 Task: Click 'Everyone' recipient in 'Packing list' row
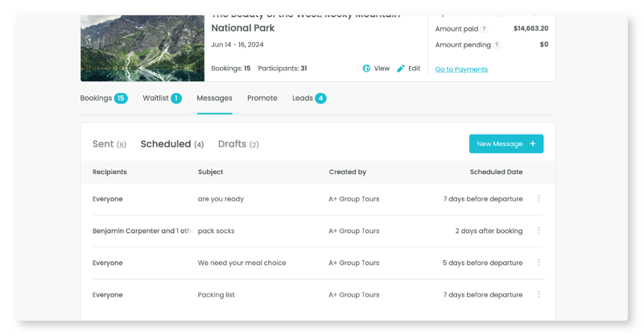click(x=108, y=295)
